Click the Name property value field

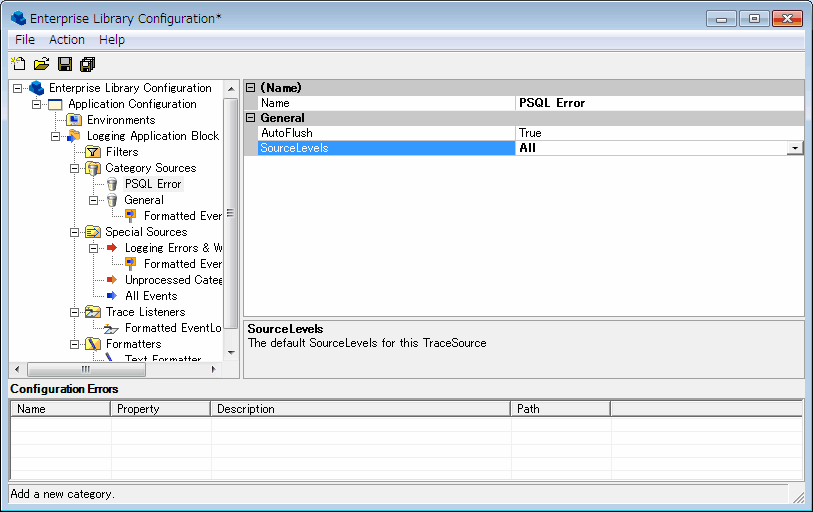pos(658,103)
